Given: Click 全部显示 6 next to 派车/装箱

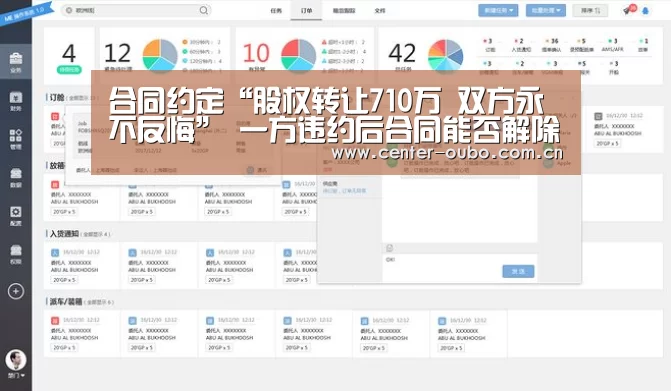Looking at the screenshot, I should [99, 302].
